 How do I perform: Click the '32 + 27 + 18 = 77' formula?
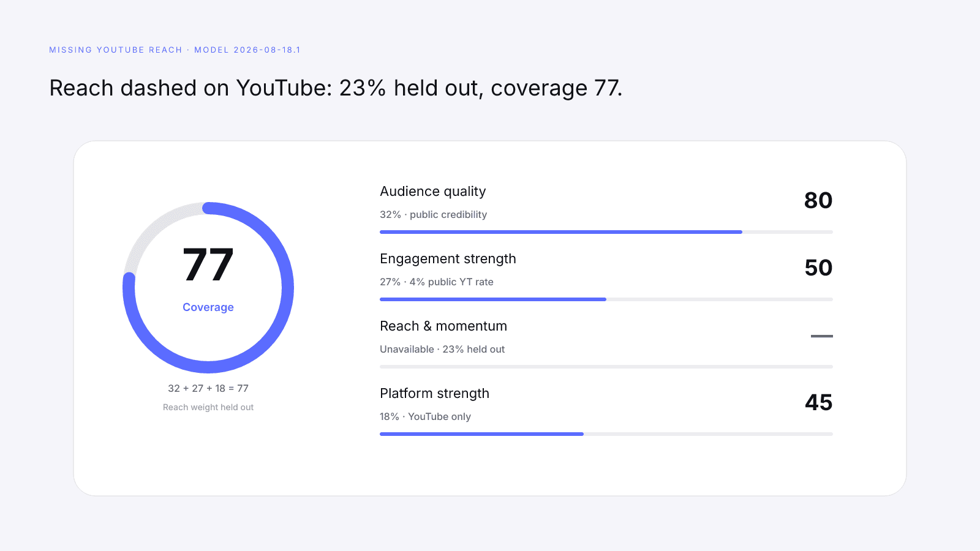(208, 388)
